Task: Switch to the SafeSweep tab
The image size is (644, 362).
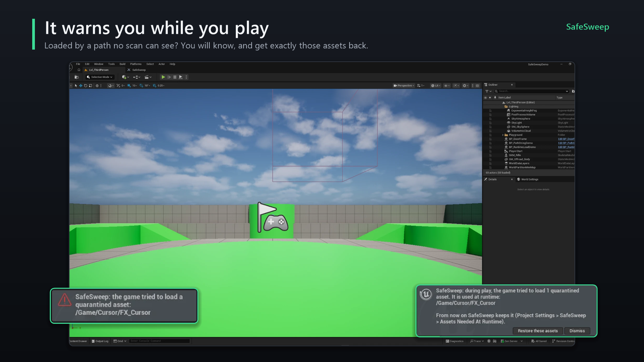Action: coord(137,70)
